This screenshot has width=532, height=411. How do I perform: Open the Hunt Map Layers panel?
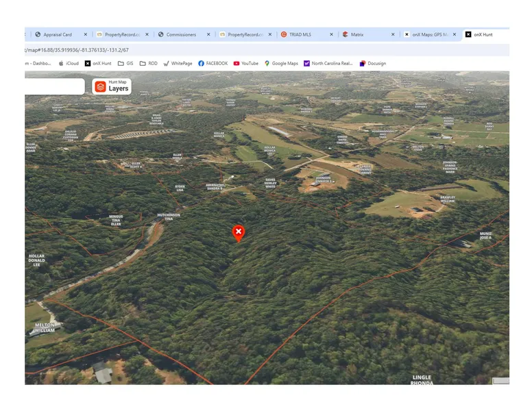[x=112, y=86]
